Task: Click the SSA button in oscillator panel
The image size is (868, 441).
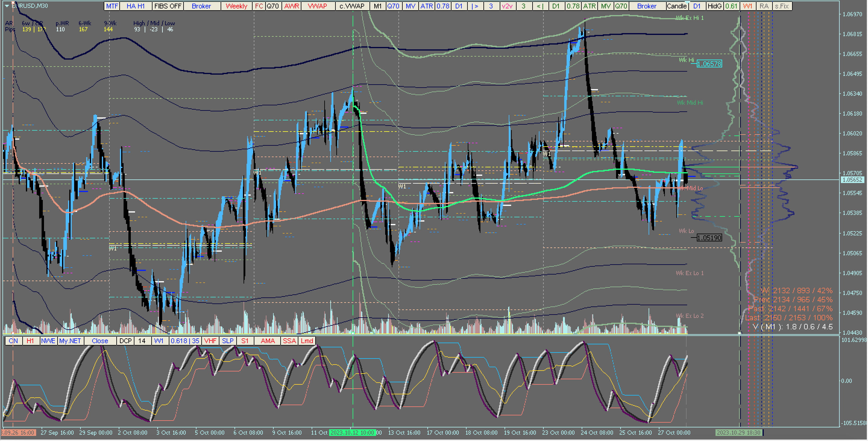Action: 289,341
